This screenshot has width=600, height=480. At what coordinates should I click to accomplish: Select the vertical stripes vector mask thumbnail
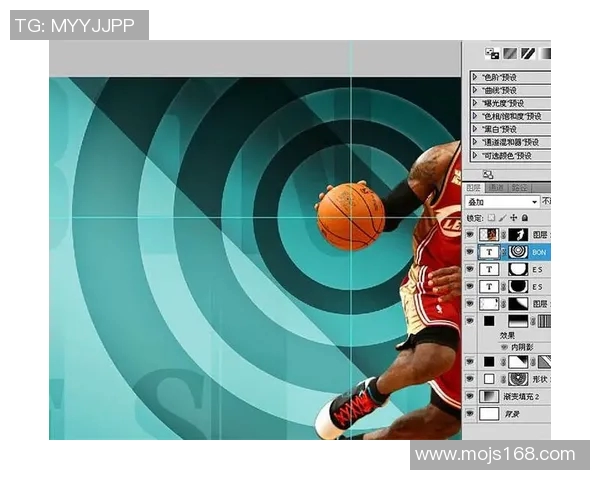(x=544, y=321)
